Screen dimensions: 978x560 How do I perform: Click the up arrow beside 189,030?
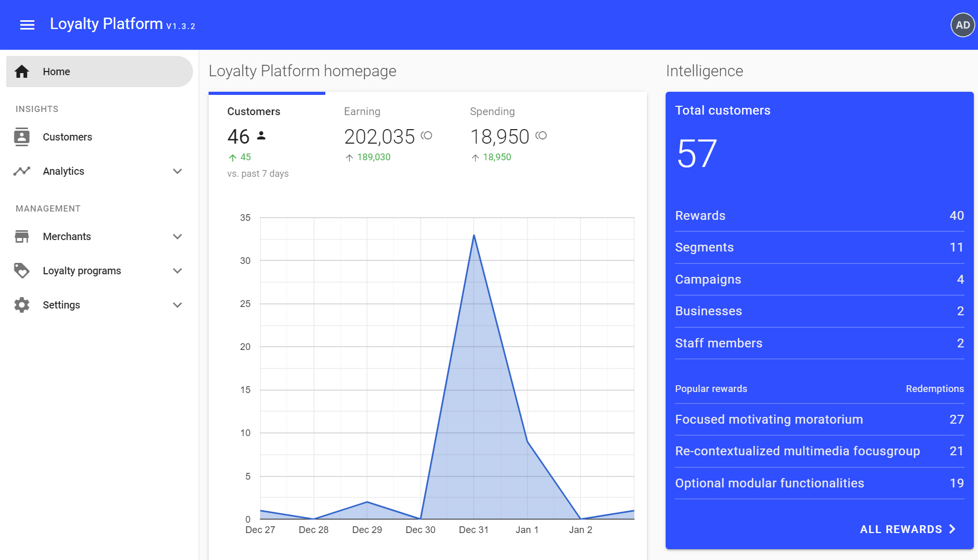point(349,158)
